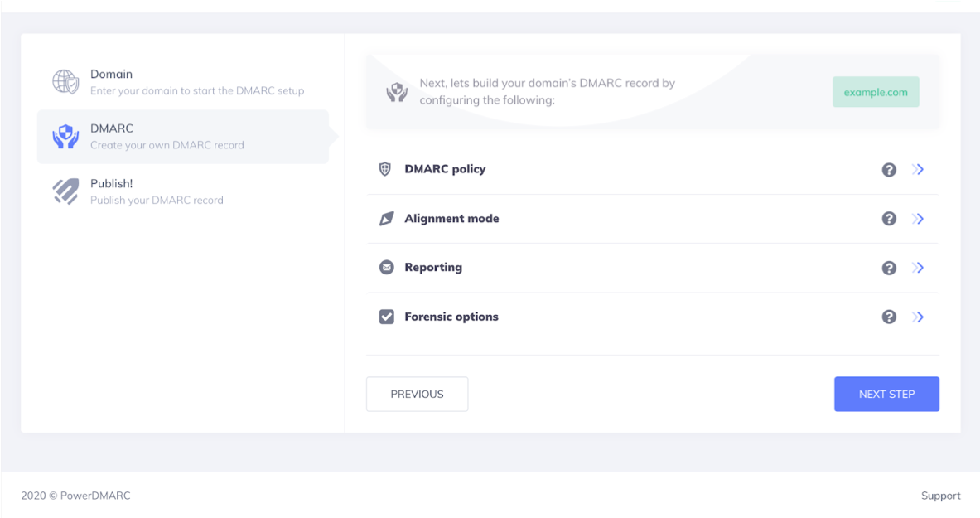Show help for Forensic options
980x518 pixels.
point(889,317)
